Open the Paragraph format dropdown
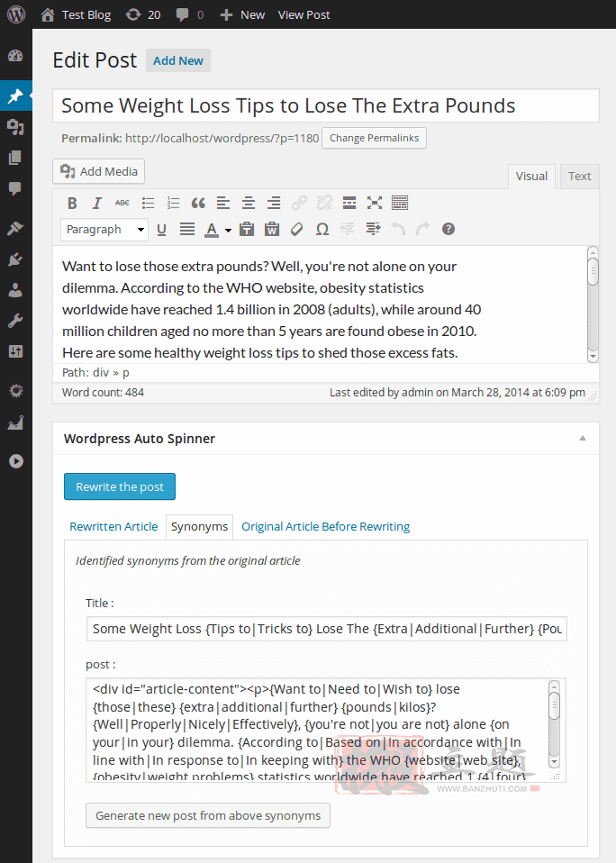616x863 pixels. coord(104,230)
